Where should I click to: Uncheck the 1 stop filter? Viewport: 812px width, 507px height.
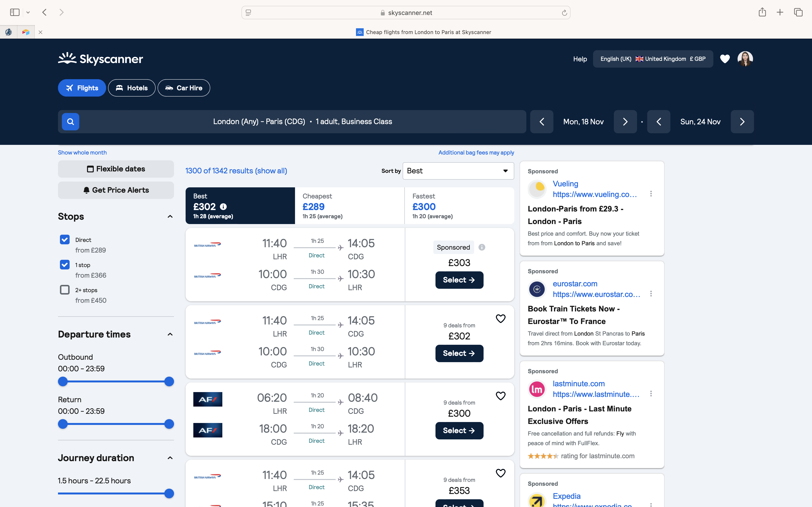65,265
